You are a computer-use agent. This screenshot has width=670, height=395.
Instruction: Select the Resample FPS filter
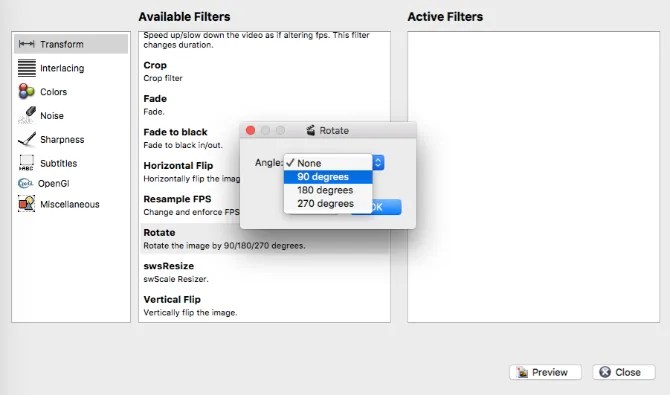[x=190, y=205]
